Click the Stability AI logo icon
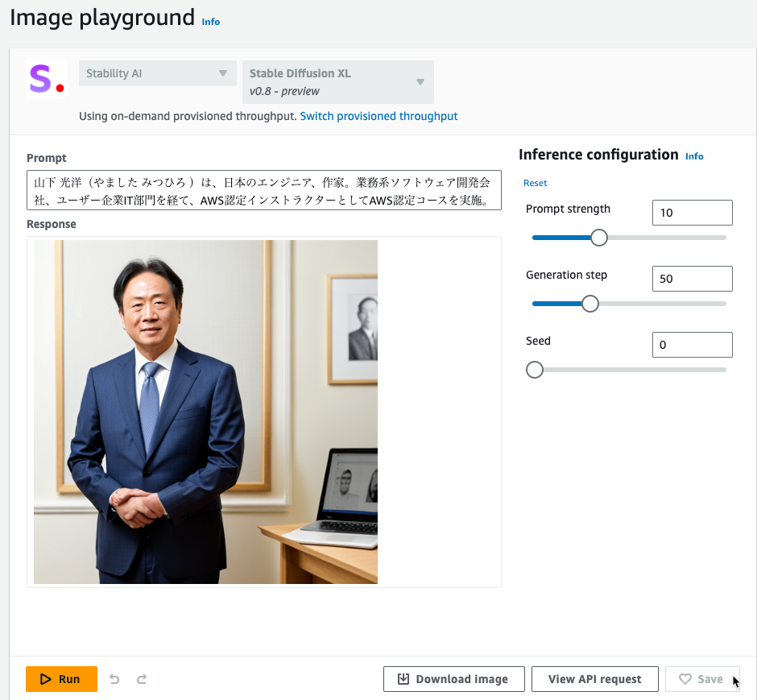 (47, 79)
